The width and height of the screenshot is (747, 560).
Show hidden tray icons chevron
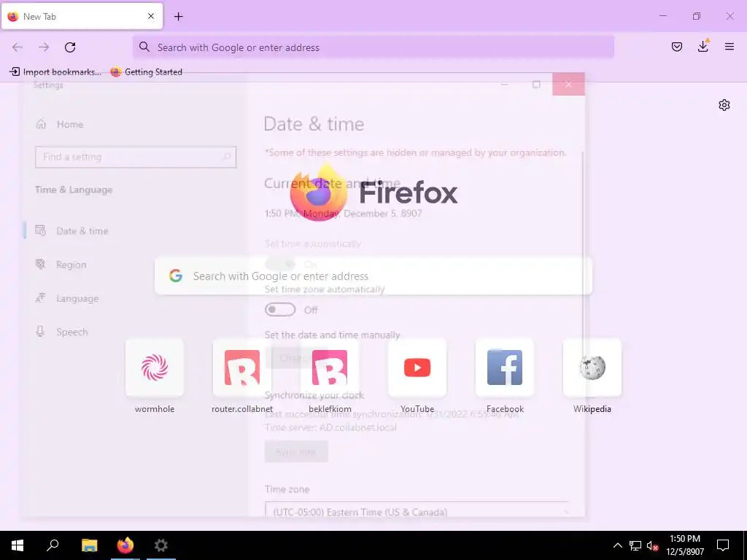pos(617,545)
